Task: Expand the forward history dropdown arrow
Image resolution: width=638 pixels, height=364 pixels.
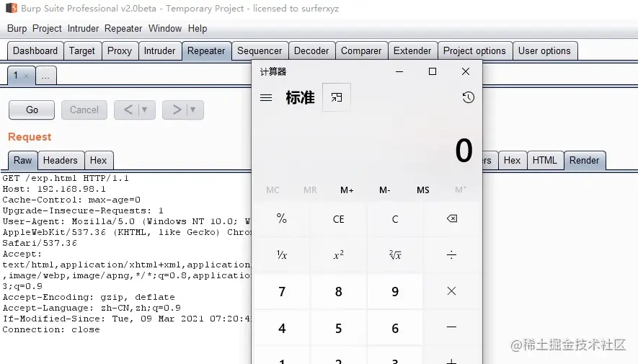Action: pyautogui.click(x=193, y=110)
